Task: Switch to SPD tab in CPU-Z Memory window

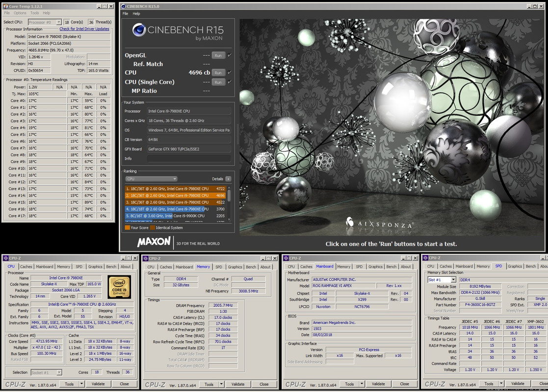Action: click(x=219, y=267)
